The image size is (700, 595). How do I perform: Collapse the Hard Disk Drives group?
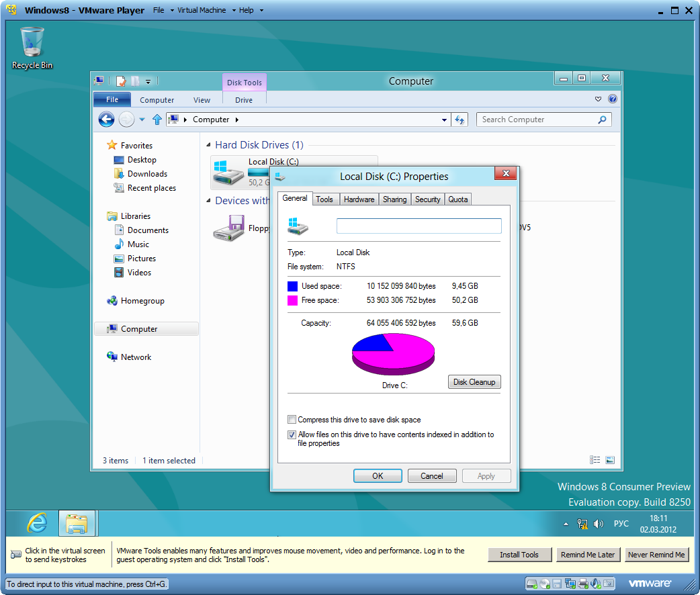coord(208,144)
